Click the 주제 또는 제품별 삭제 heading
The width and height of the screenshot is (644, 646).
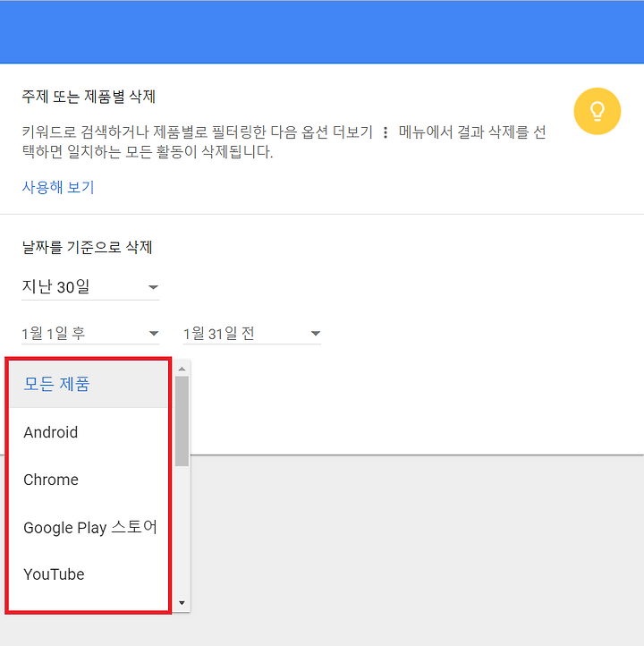click(x=89, y=97)
